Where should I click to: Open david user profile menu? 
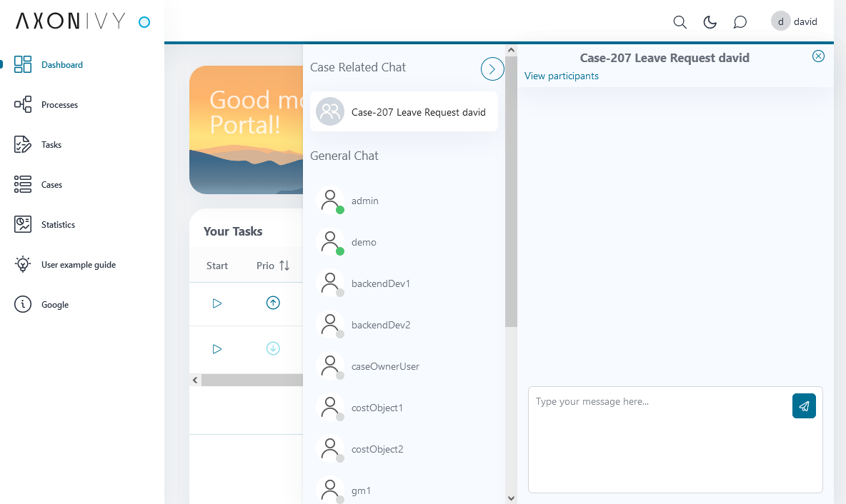795,22
